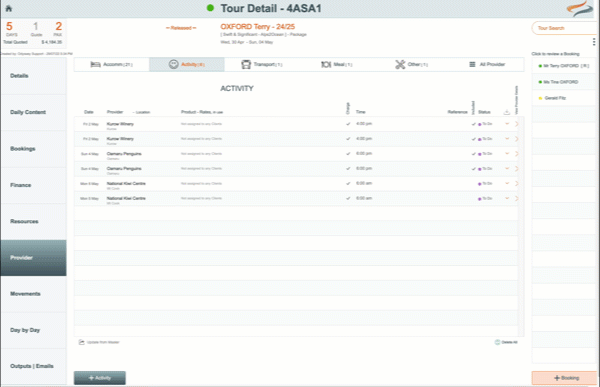Click the OXFORD Terry - 24/25 tour title
Viewport: 600px width, 387px height.
pyautogui.click(x=258, y=27)
